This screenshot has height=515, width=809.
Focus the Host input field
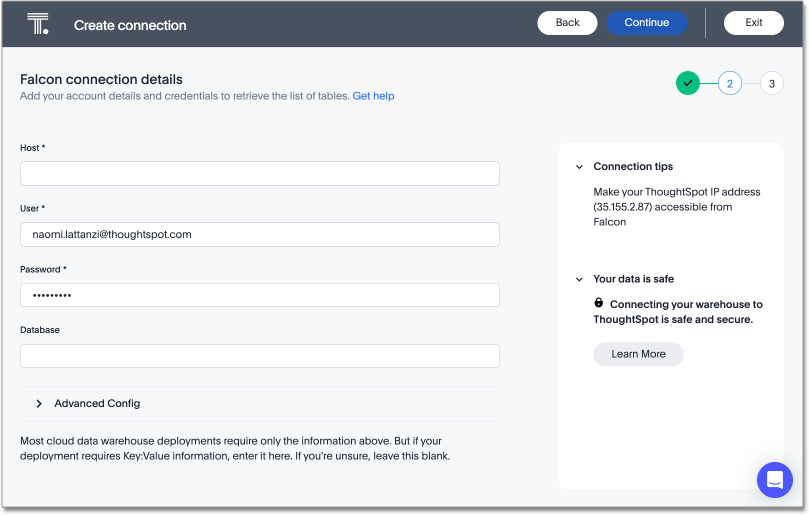pyautogui.click(x=259, y=174)
